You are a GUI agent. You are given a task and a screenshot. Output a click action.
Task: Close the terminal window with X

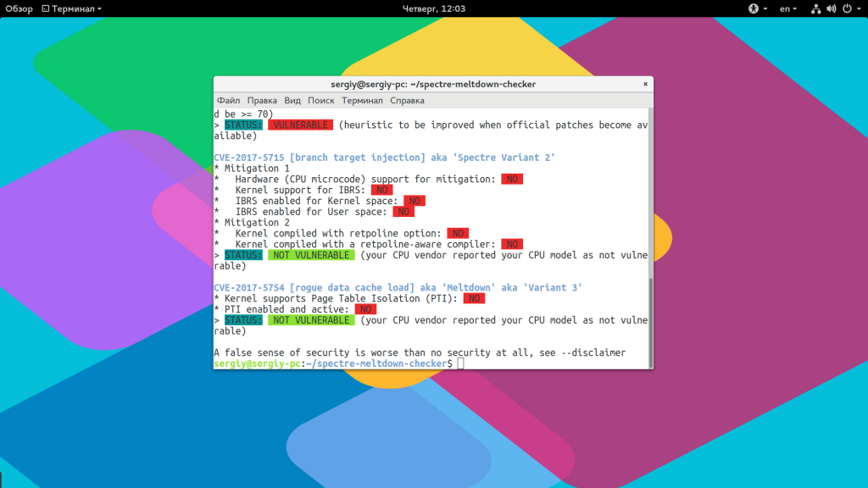[x=645, y=84]
